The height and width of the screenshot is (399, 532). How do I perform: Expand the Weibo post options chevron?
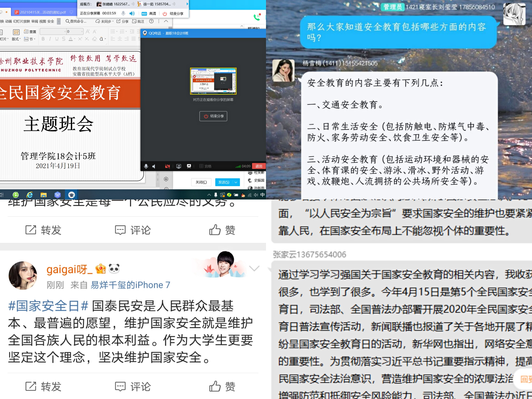click(x=254, y=268)
